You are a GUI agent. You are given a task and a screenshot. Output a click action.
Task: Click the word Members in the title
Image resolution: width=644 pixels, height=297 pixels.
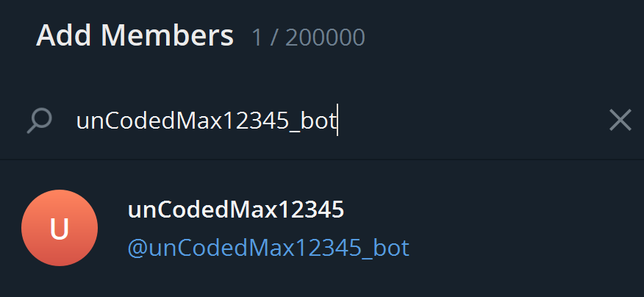167,36
